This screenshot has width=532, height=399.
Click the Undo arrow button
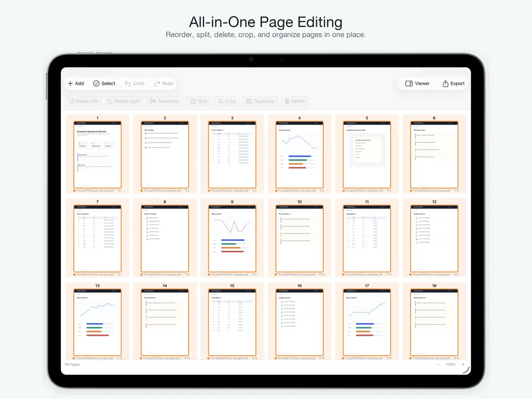tap(135, 84)
